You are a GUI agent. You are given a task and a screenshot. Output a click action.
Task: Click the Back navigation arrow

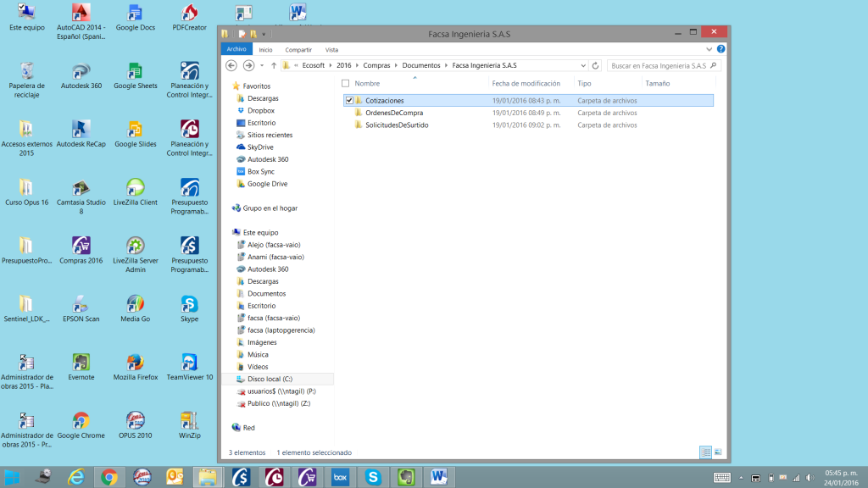pyautogui.click(x=231, y=65)
